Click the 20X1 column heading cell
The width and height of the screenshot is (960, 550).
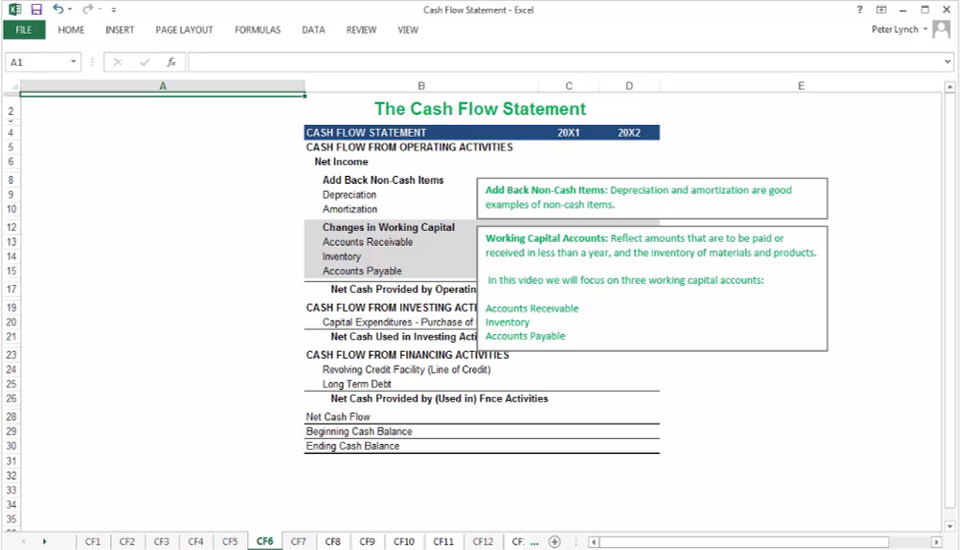click(569, 133)
